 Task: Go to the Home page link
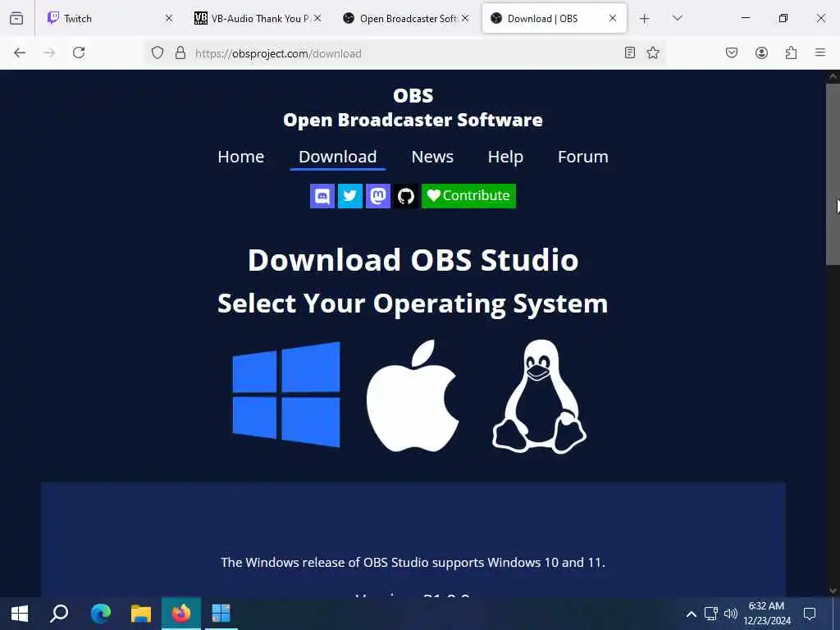pos(241,157)
